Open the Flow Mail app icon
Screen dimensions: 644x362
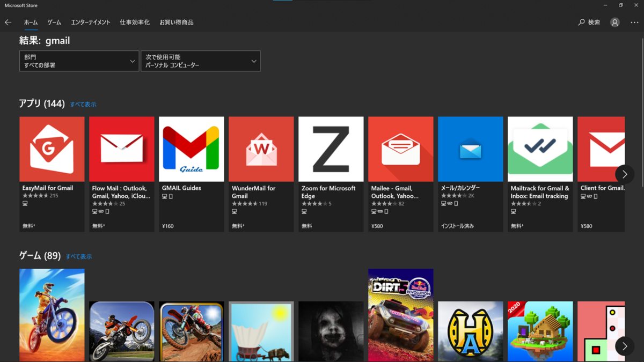(122, 149)
